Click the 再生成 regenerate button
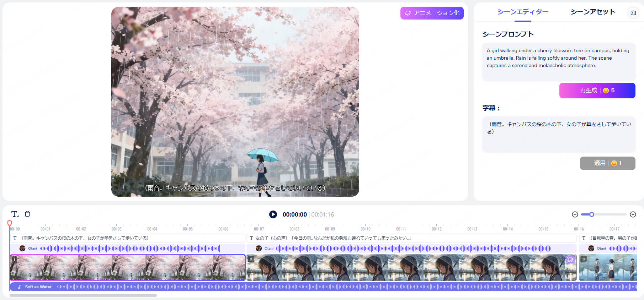 coord(597,91)
